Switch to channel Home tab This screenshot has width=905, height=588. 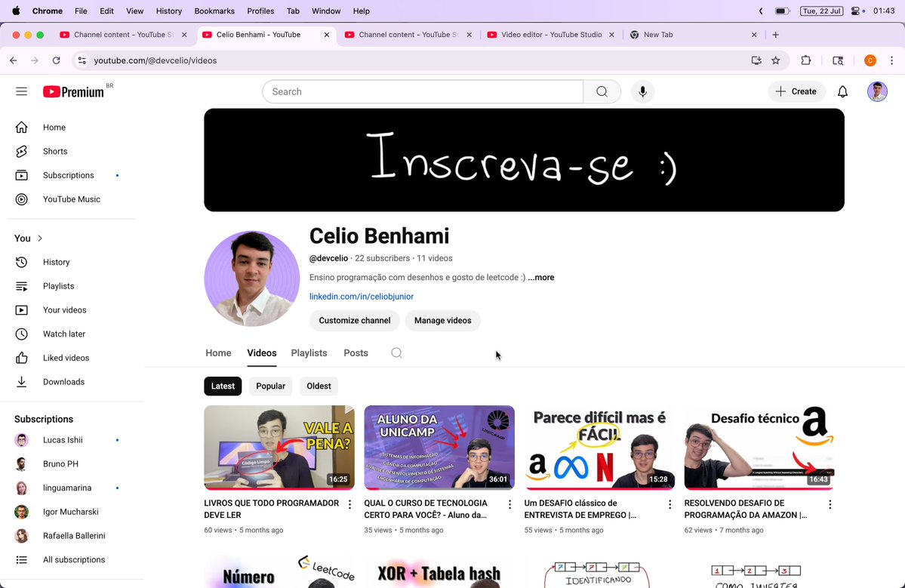(x=218, y=353)
